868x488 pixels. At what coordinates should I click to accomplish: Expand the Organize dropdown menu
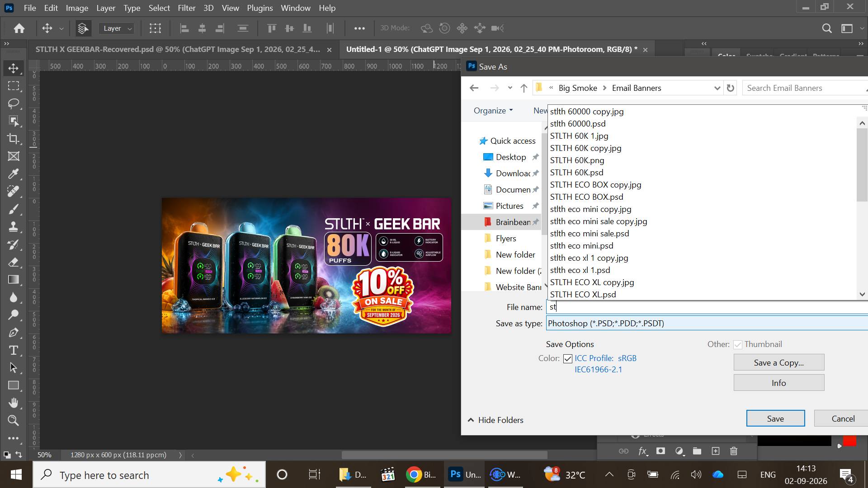point(493,111)
